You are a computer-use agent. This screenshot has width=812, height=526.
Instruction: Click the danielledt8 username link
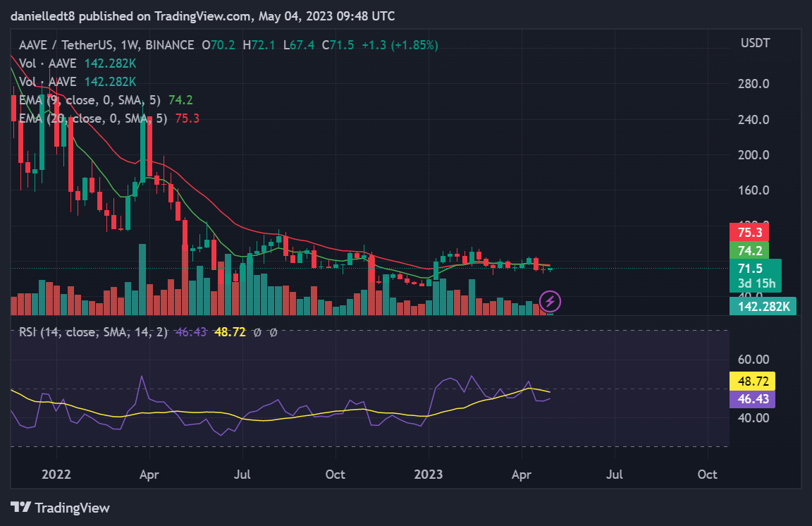[x=42, y=16]
